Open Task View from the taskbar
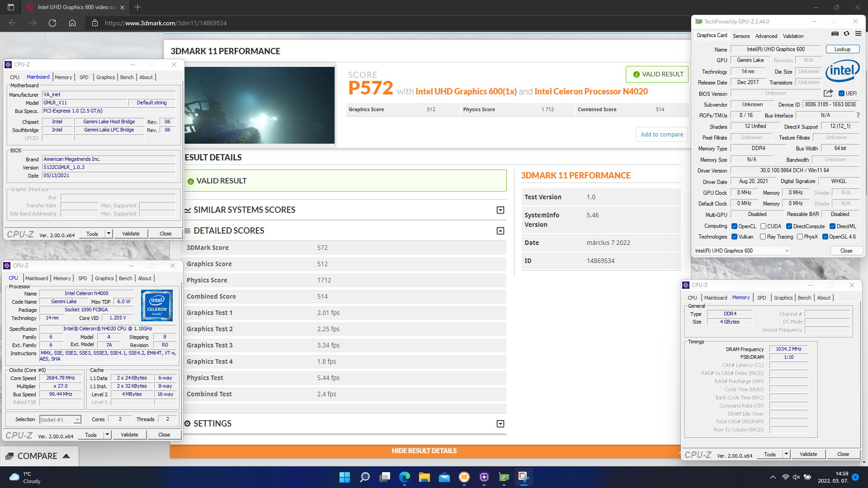Viewport: 868px width, 488px height. point(385,477)
